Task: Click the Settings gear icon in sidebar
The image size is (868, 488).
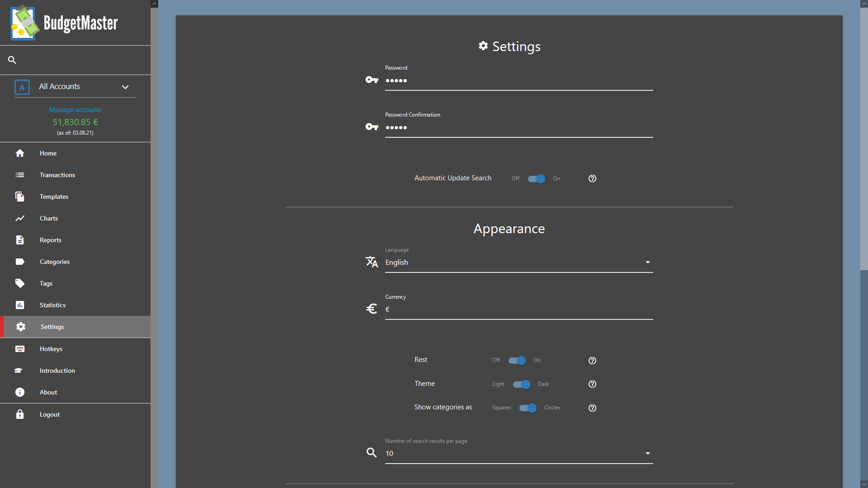Action: coord(21,327)
